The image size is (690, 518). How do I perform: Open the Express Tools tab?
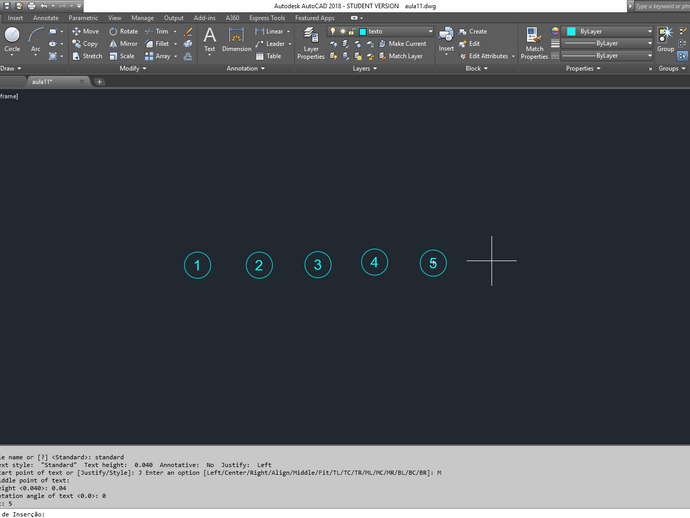pos(267,18)
